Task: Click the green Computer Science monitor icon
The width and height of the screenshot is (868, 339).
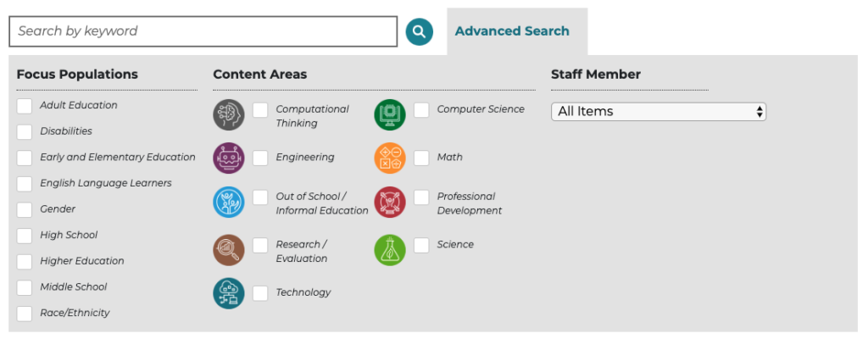Action: [390, 114]
